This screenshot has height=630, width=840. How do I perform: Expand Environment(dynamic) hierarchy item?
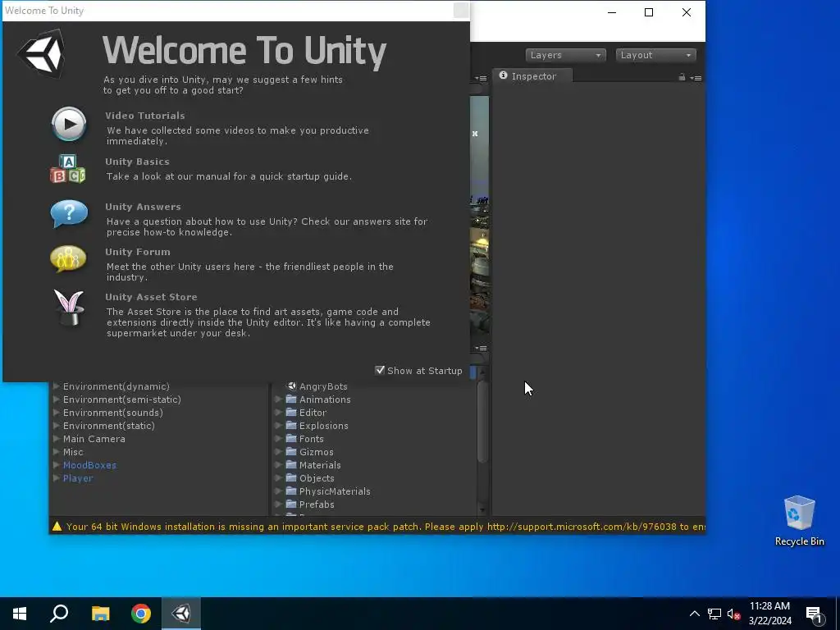point(57,386)
